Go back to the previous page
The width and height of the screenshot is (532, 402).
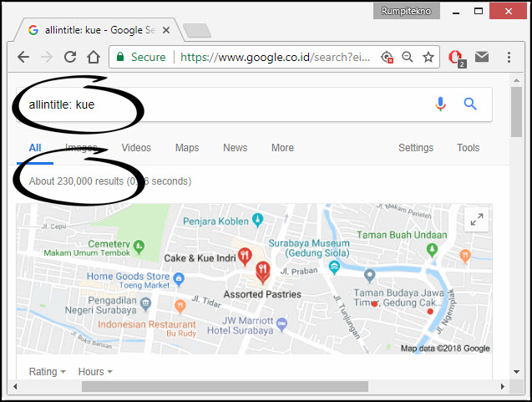click(x=23, y=57)
